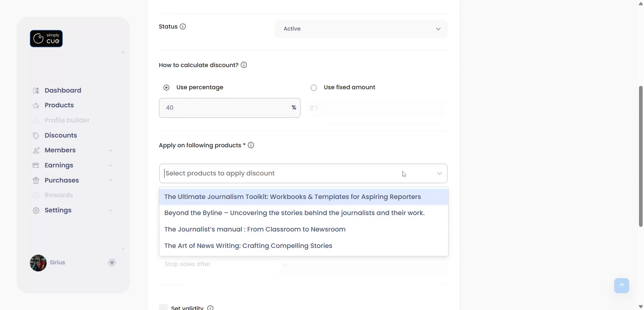Click the scroll-to-top arrow button
644x310 pixels.
click(x=622, y=286)
